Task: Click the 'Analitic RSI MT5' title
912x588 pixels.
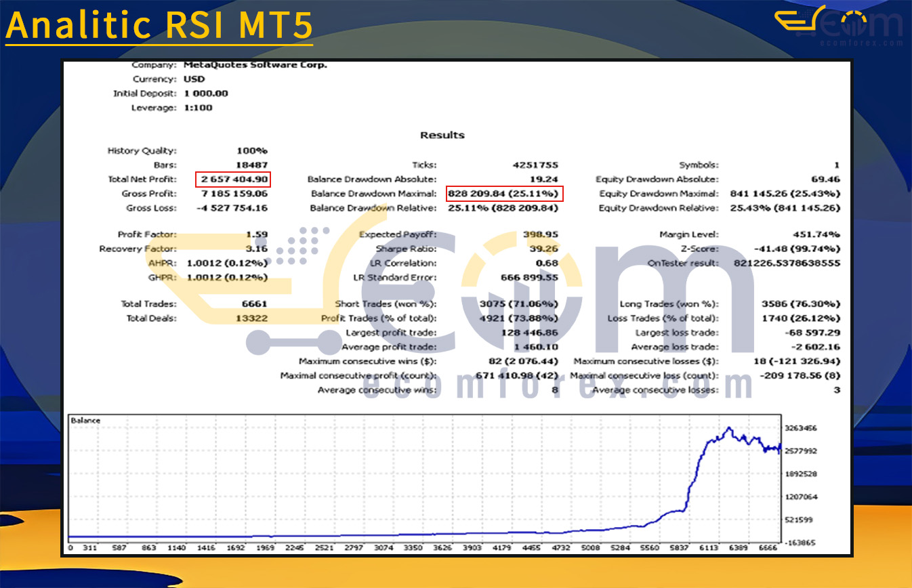Action: (x=159, y=25)
